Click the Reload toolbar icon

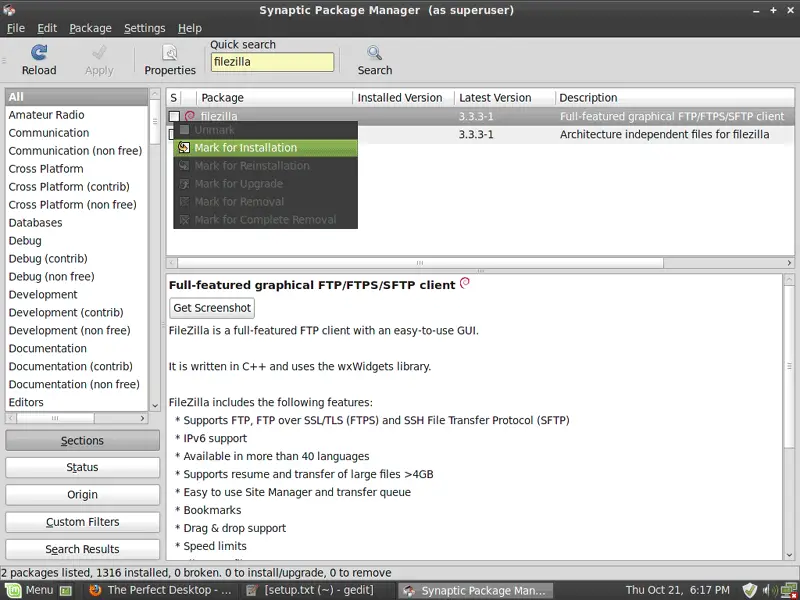(x=39, y=53)
